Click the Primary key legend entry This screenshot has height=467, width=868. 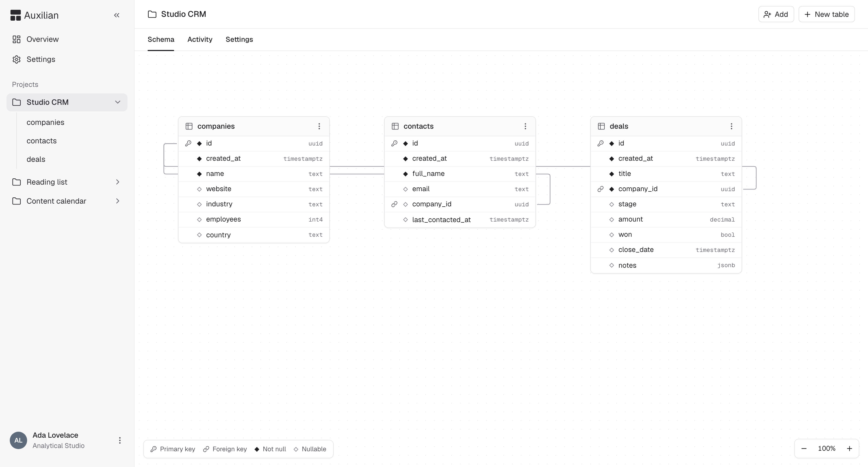[x=173, y=449]
